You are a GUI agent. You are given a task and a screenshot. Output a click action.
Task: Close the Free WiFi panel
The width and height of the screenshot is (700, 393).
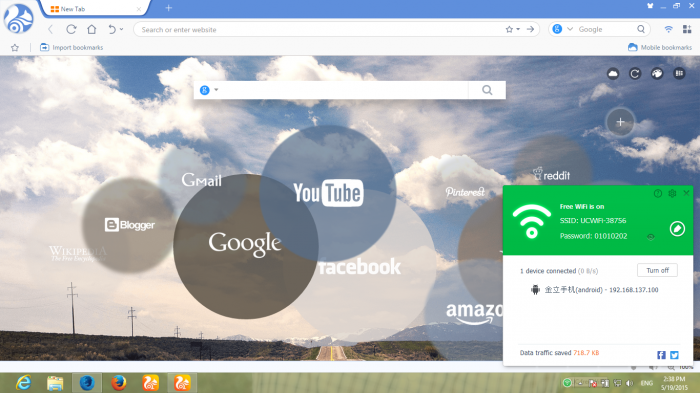pos(686,193)
